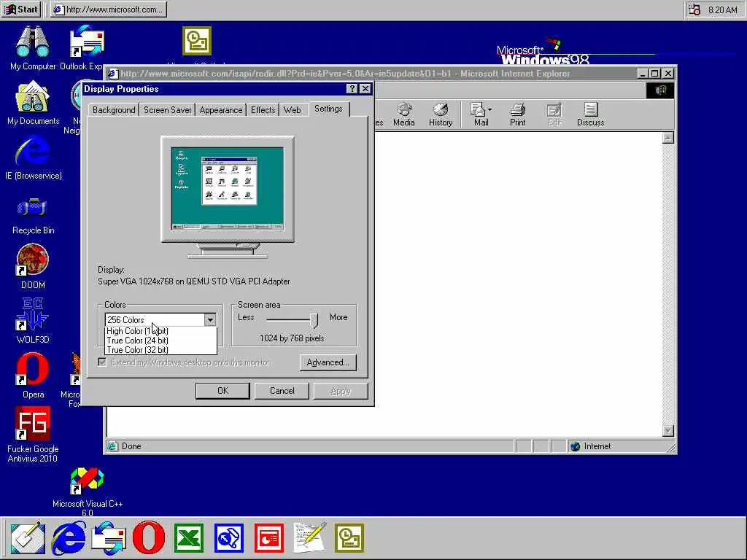The height and width of the screenshot is (560, 747).
Task: Open Outlook Express desktop icon
Action: point(86,47)
